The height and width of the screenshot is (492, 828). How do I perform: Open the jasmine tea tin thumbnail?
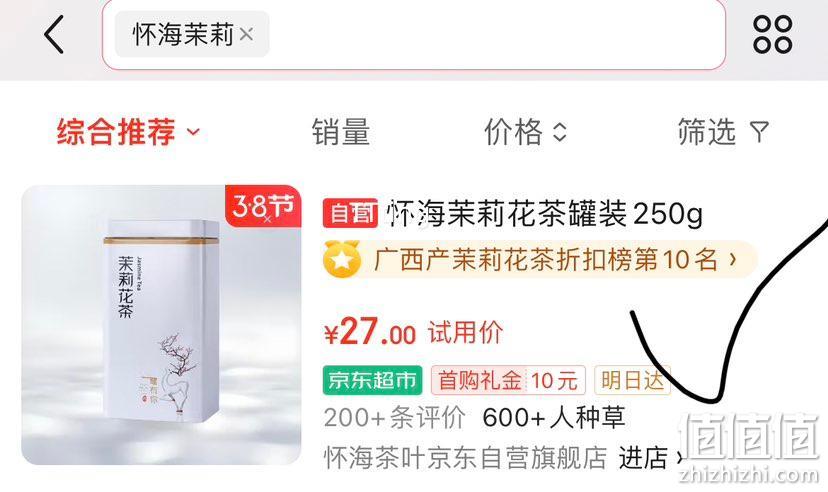pos(161,325)
